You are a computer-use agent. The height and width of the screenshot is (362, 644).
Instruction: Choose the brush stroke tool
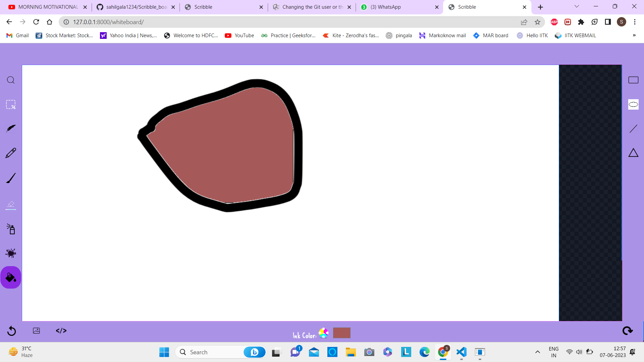[10, 178]
